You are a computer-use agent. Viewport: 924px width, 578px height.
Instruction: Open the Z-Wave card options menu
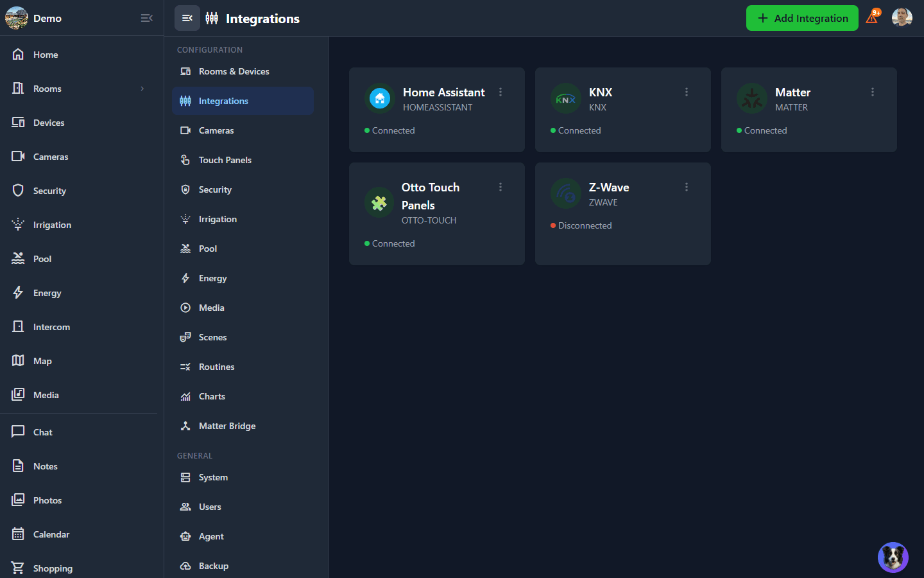tap(687, 186)
